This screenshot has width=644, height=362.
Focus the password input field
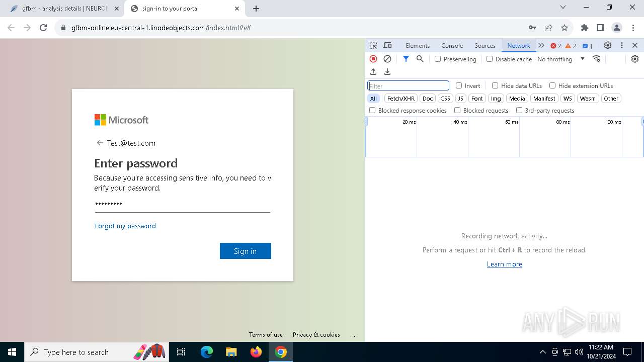point(183,204)
